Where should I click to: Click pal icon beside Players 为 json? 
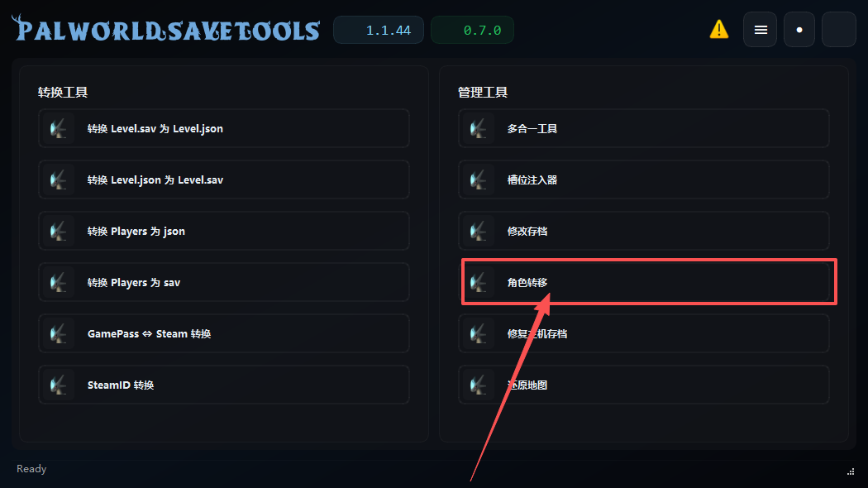58,231
